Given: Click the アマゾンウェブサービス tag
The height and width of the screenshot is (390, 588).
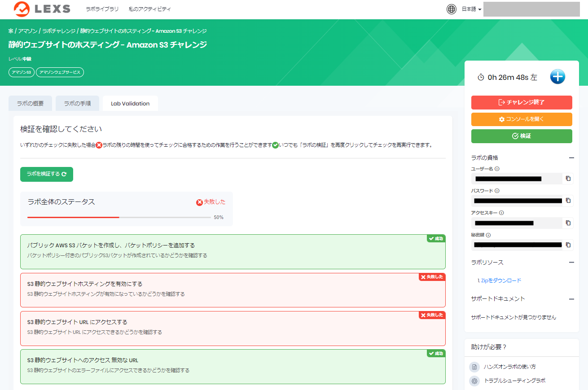Looking at the screenshot, I should click(x=60, y=72).
